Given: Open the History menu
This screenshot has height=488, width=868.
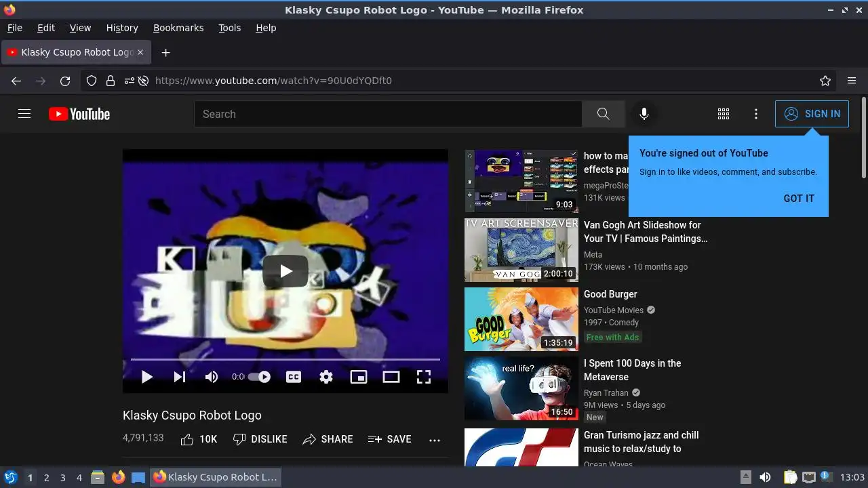Looking at the screenshot, I should click(122, 28).
